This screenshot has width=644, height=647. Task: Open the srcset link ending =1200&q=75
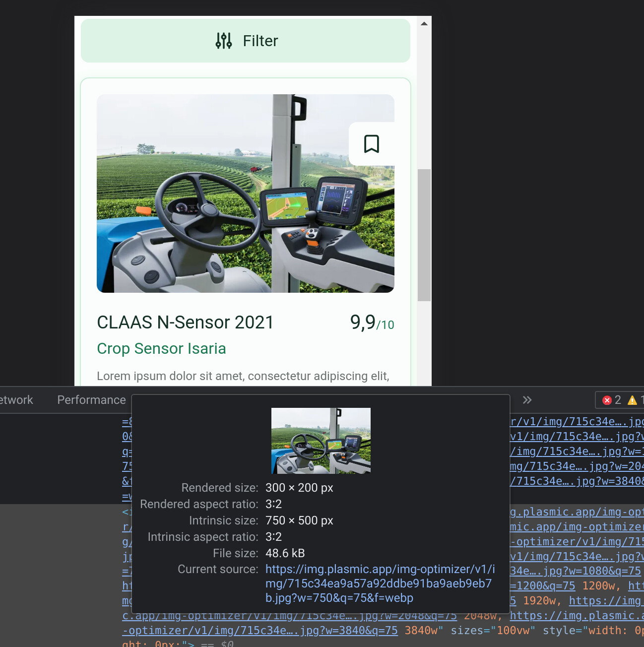[x=543, y=586]
